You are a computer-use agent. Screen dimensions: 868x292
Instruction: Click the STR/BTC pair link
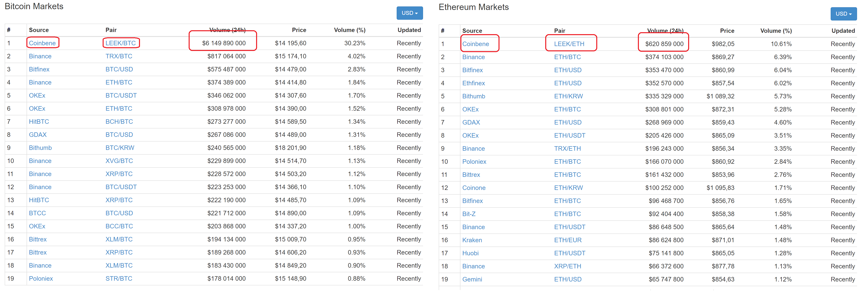(x=119, y=279)
